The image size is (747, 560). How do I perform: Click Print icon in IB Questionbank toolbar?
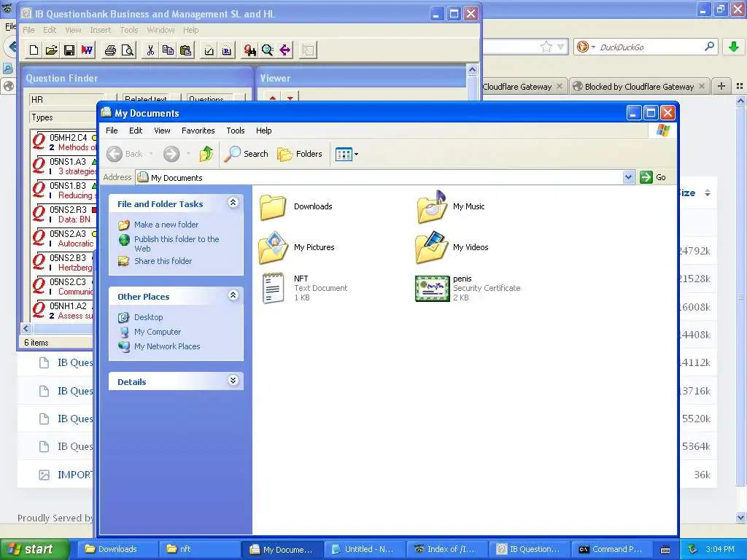point(110,50)
